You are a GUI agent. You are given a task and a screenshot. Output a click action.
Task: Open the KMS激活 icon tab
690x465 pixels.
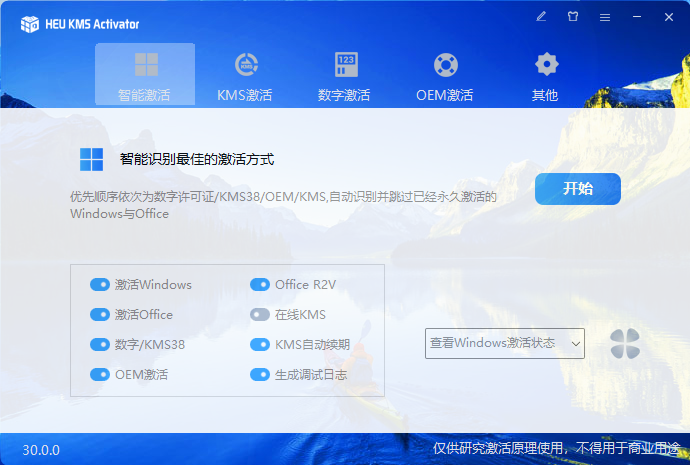245,65
